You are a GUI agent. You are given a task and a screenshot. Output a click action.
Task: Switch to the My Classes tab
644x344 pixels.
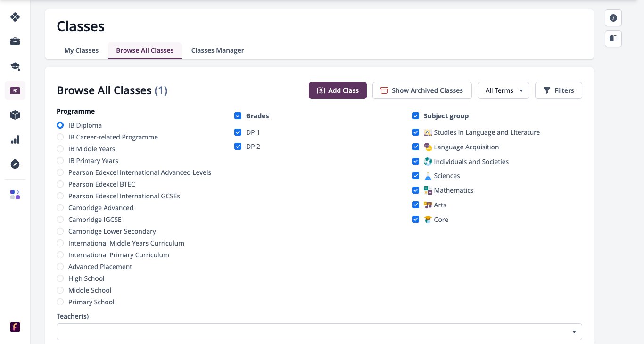pyautogui.click(x=82, y=50)
